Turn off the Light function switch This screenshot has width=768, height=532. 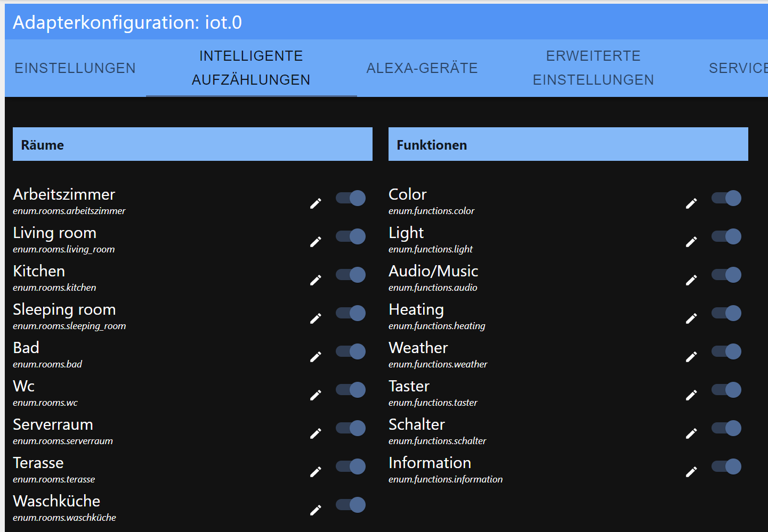[726, 236]
